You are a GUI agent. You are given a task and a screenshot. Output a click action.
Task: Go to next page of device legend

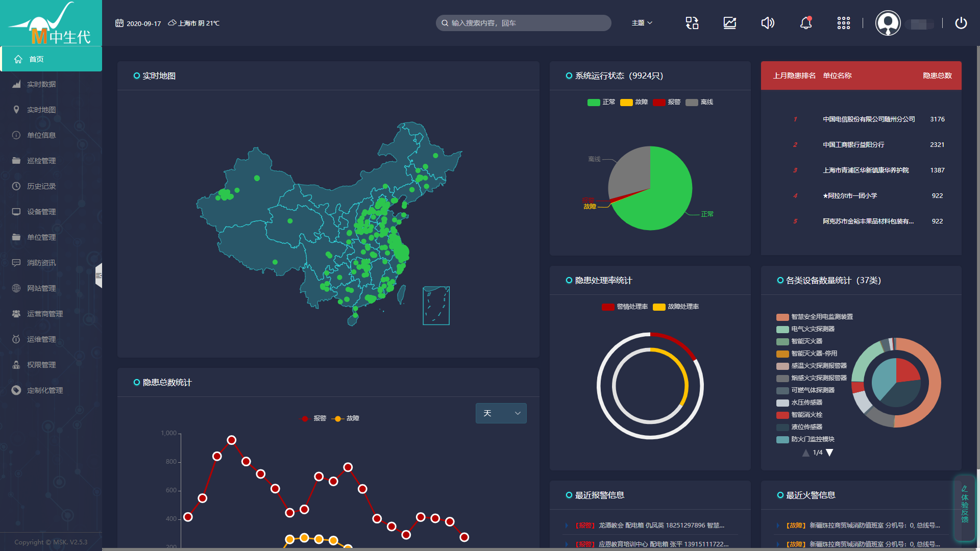pyautogui.click(x=830, y=453)
